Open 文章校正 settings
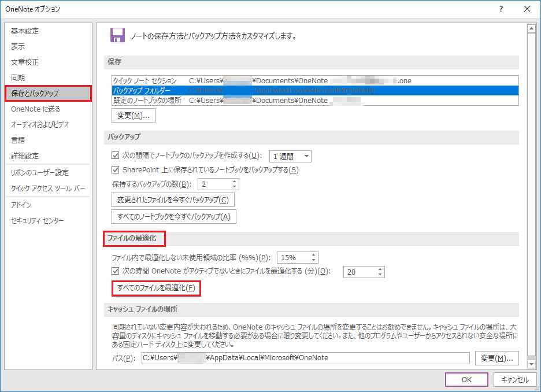The width and height of the screenshot is (541, 392). [25, 62]
